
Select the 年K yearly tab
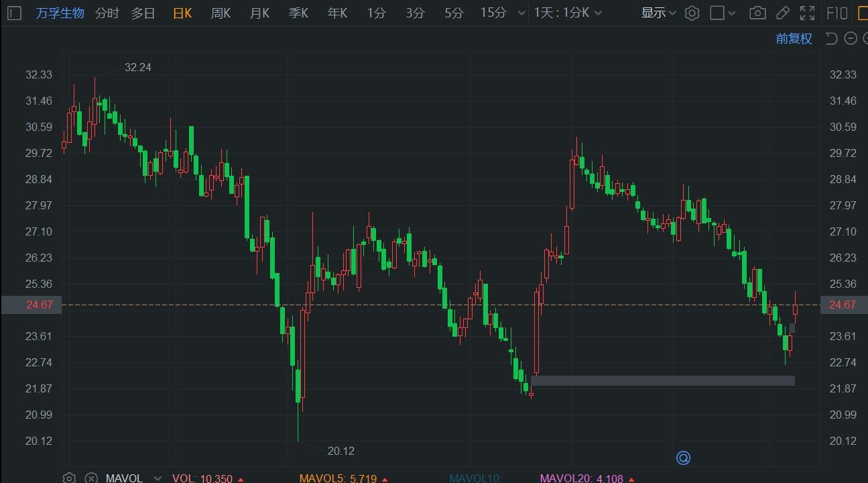click(x=337, y=13)
